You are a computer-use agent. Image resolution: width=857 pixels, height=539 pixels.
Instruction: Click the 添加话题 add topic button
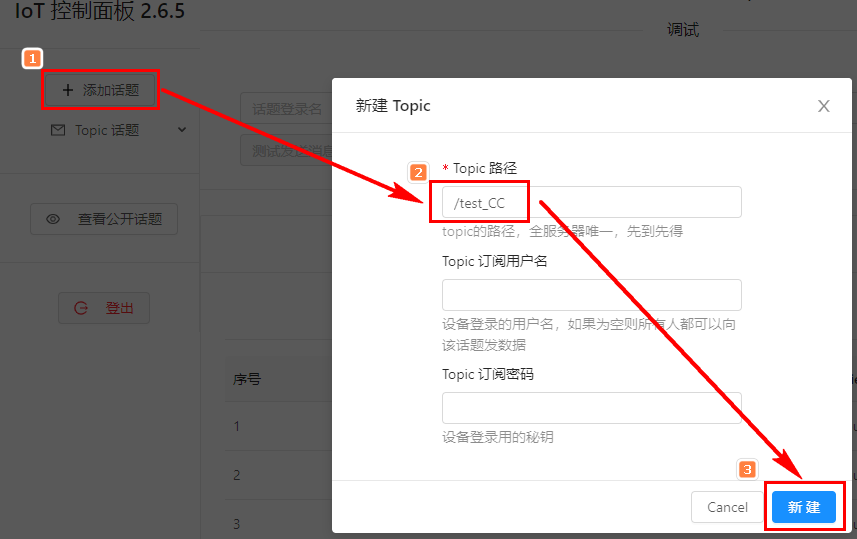click(101, 90)
